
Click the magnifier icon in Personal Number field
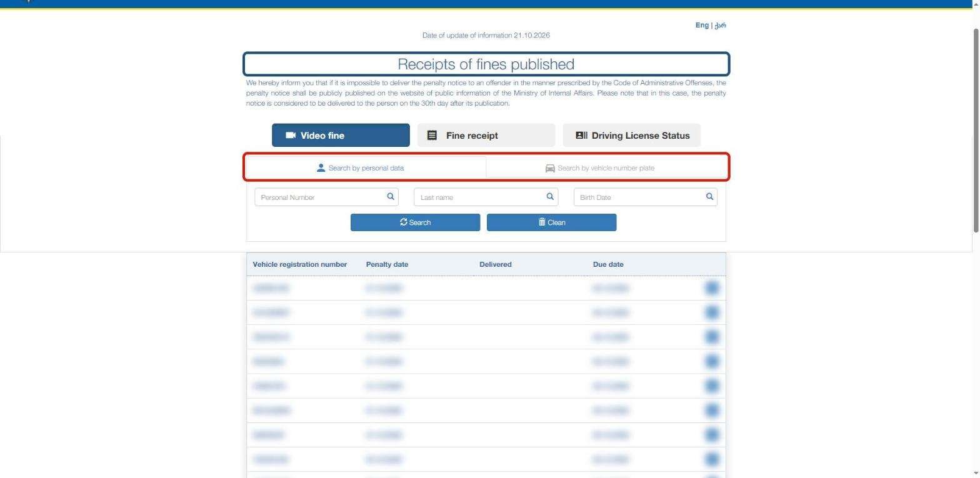pyautogui.click(x=391, y=196)
